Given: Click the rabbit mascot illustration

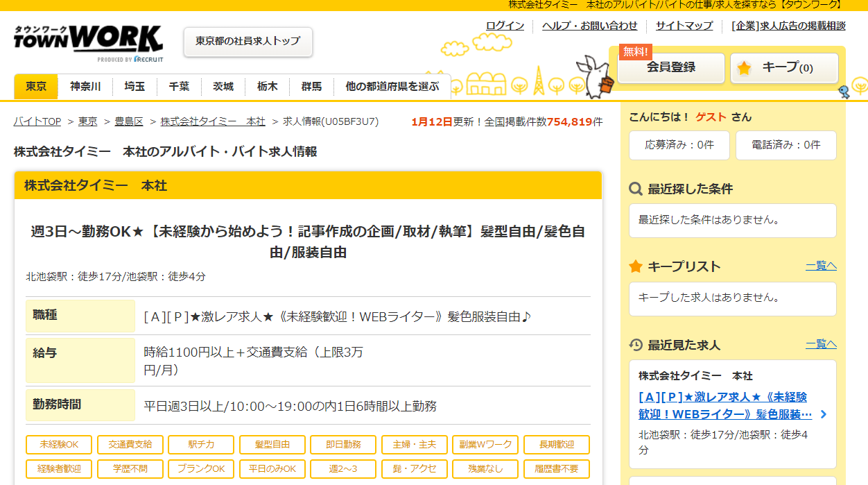Looking at the screenshot, I should (x=596, y=76).
